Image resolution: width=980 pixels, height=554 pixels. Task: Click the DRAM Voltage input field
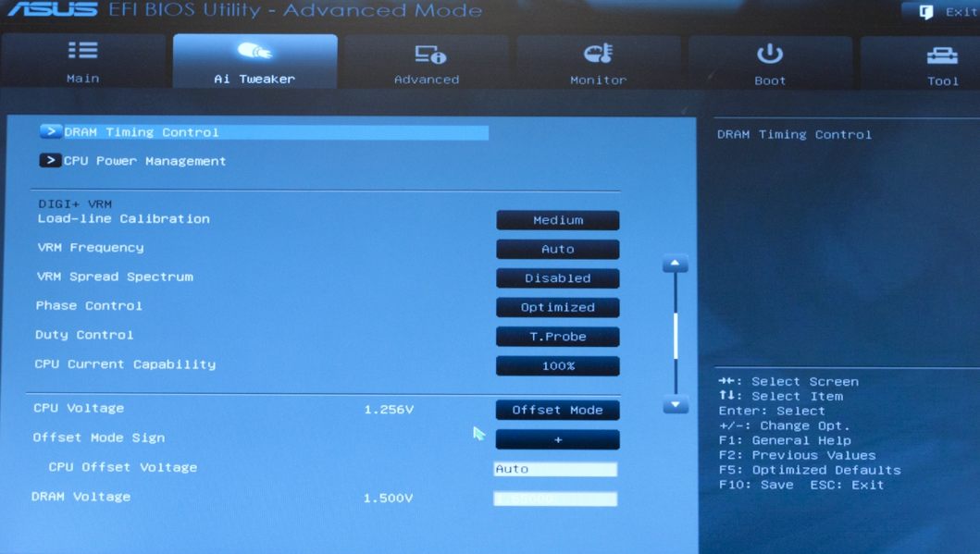click(x=555, y=499)
